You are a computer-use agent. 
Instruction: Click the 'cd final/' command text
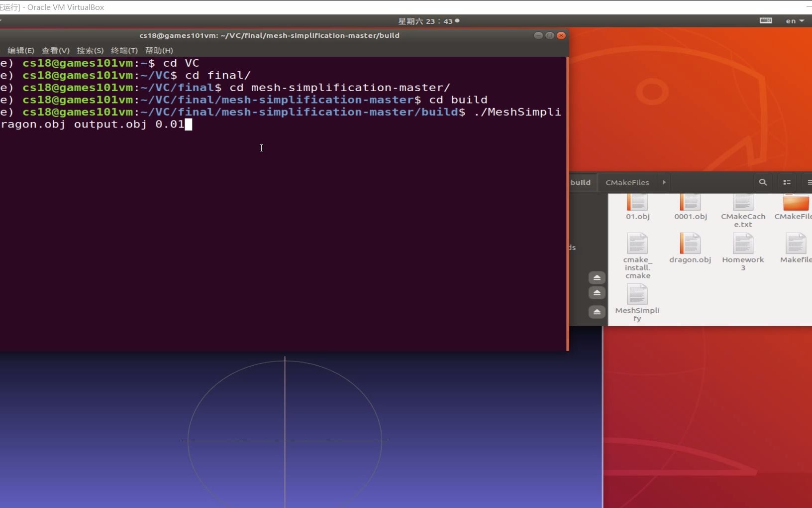coord(217,75)
